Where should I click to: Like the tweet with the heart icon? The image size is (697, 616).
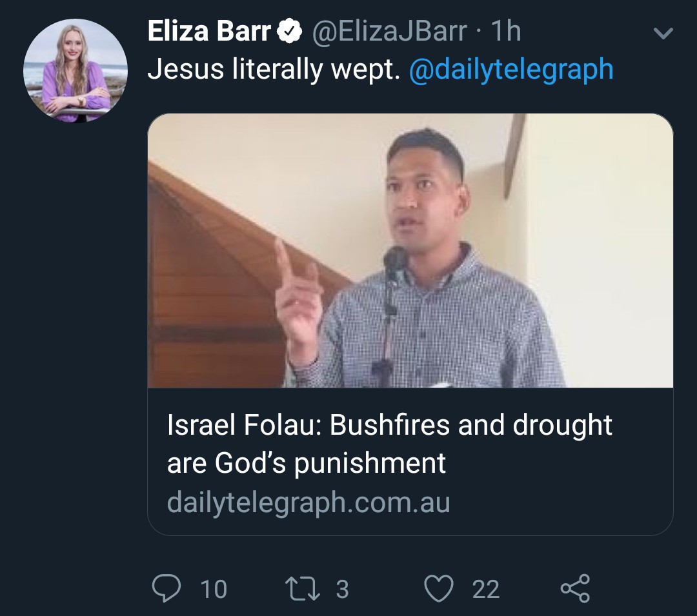click(439, 588)
